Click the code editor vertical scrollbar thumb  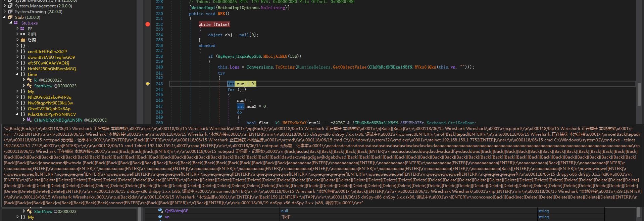click(x=640, y=94)
